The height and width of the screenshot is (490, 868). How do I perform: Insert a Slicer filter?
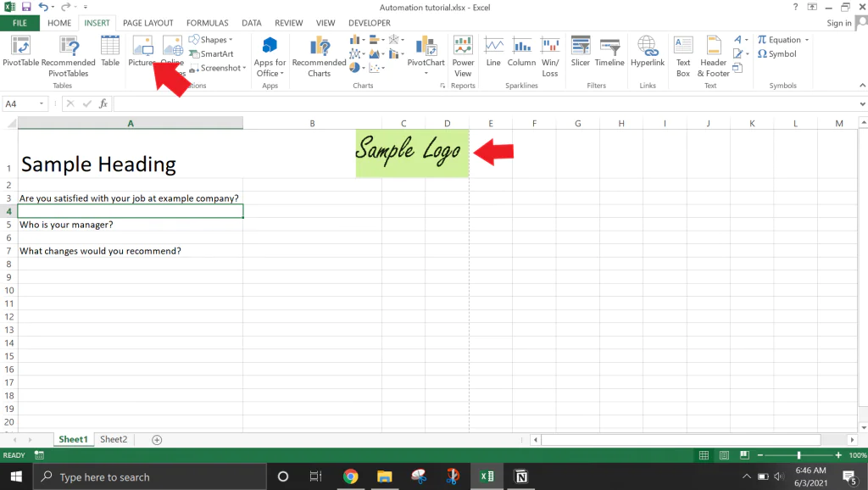pyautogui.click(x=580, y=51)
